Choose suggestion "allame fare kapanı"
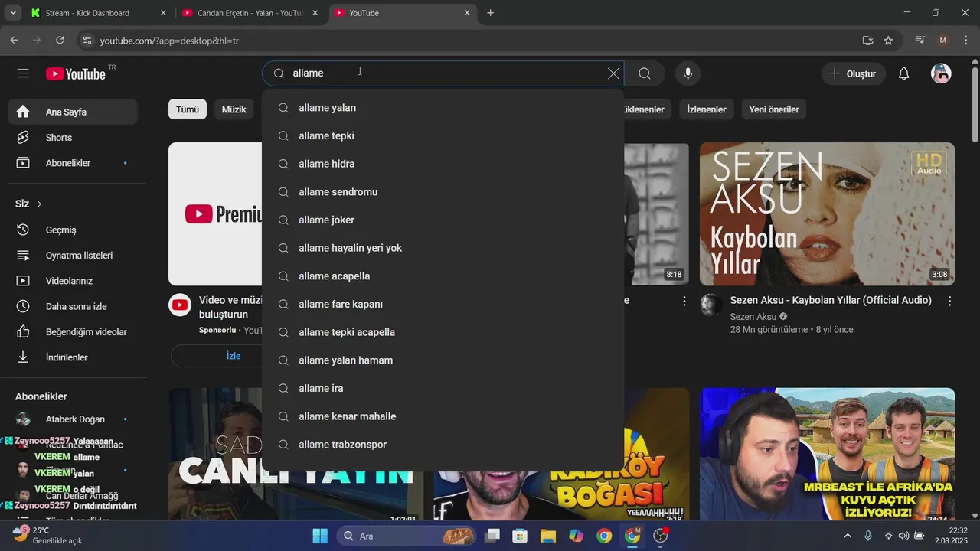 (443, 304)
